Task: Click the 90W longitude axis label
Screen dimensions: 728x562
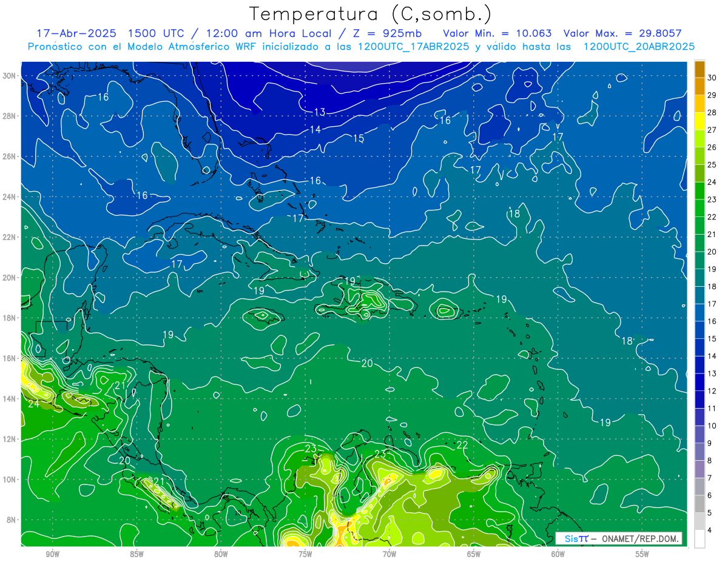Action: (52, 554)
